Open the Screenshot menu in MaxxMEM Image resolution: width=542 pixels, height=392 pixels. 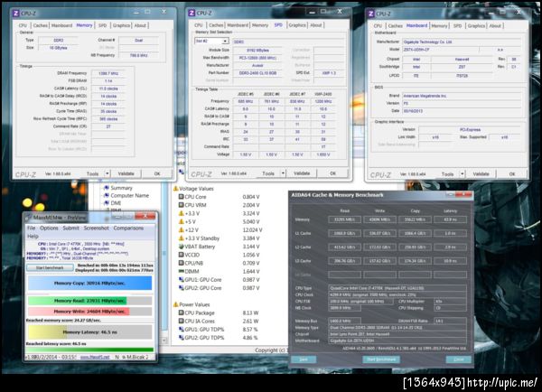[x=96, y=229]
